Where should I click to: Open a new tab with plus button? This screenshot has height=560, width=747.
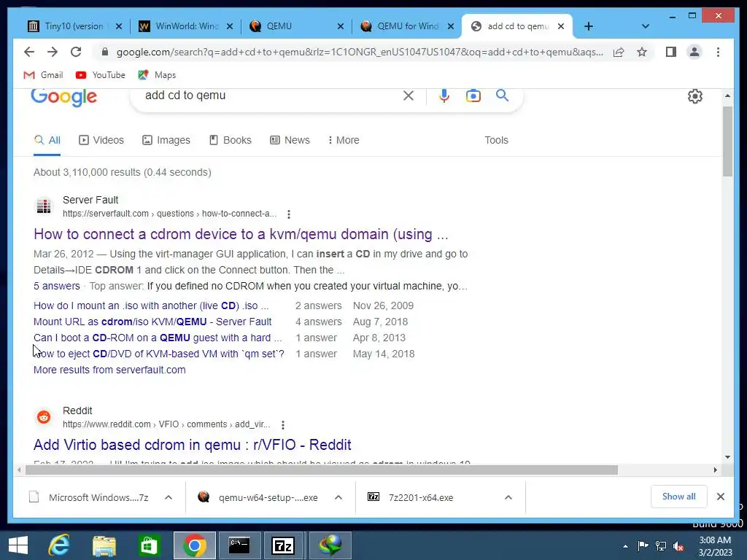pos(589,26)
